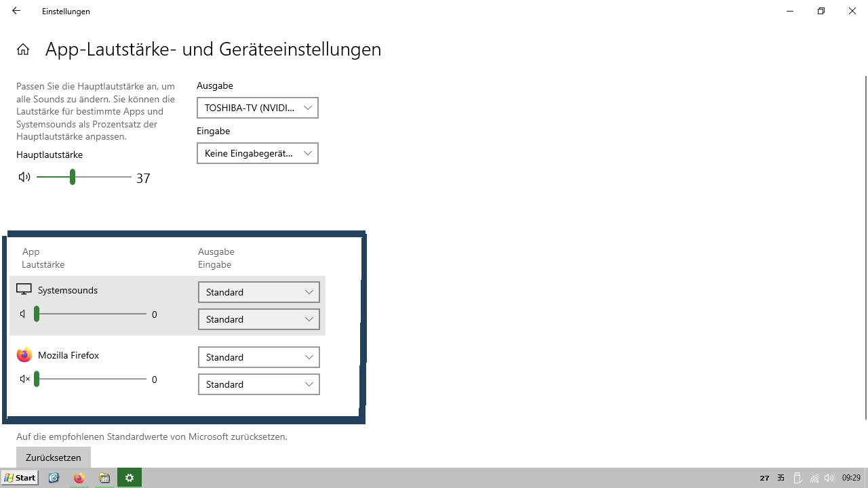The width and height of the screenshot is (868, 488).
Task: Expand Mozilla Firefox output Standard dropdown
Action: pyautogui.click(x=259, y=357)
